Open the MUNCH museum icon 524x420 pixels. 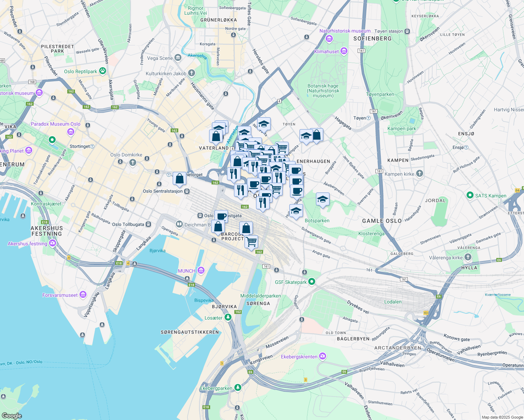[x=201, y=270]
